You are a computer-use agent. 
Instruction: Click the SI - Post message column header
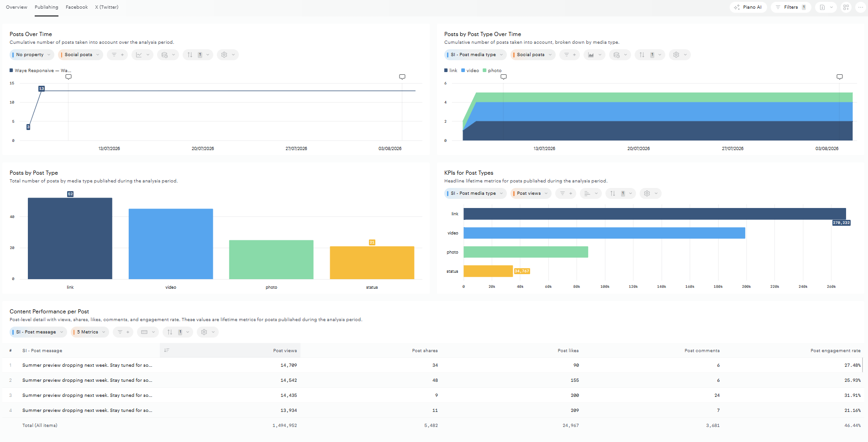coord(42,351)
